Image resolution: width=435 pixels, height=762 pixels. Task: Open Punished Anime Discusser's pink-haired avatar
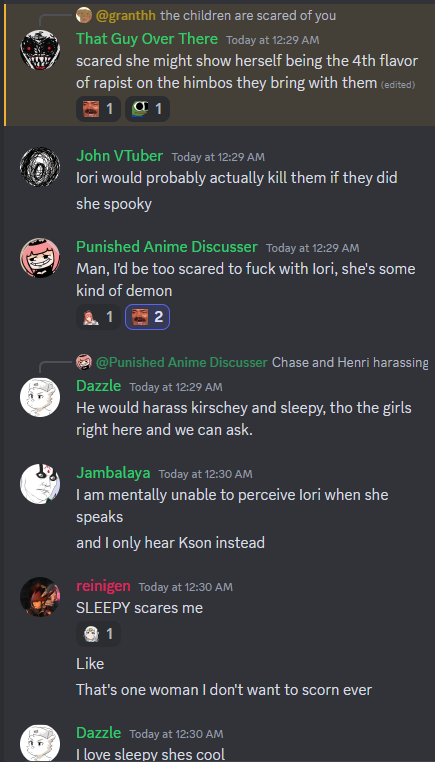[40, 258]
